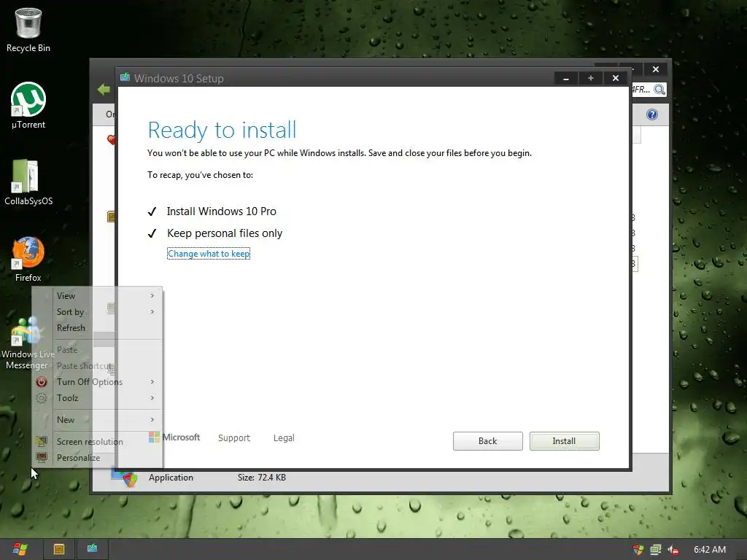747x560 pixels.
Task: Expand the View submenu
Action: [x=98, y=296]
